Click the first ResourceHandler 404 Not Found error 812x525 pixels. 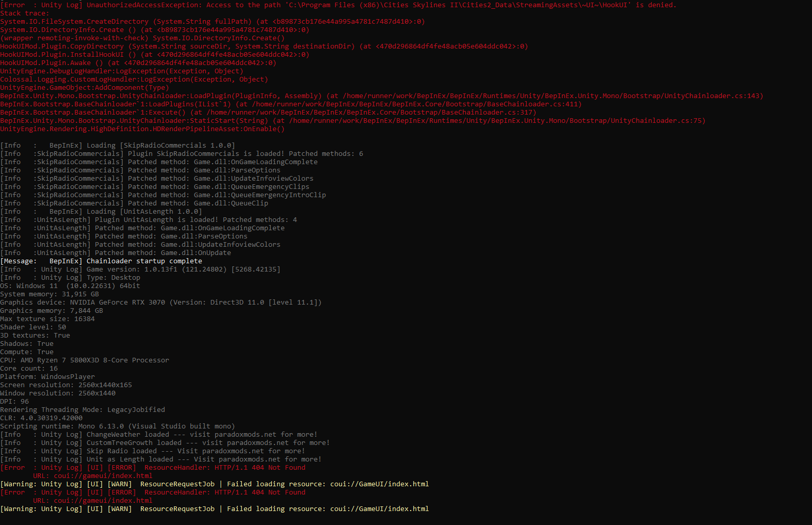(153, 468)
